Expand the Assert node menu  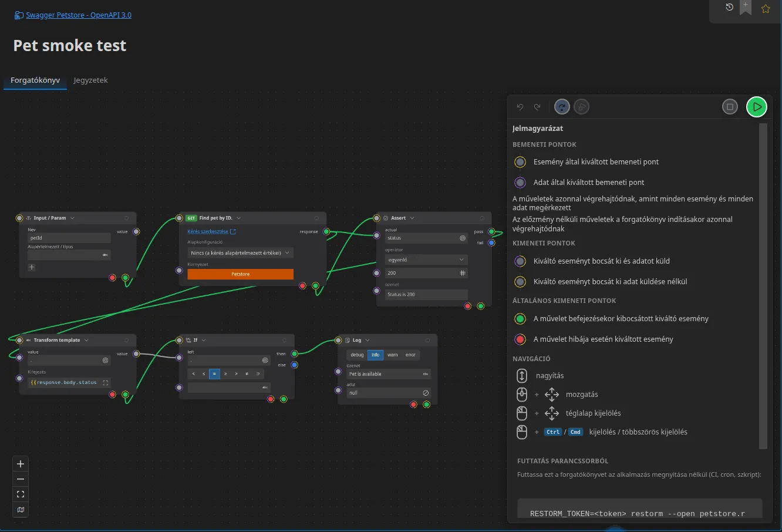pyautogui.click(x=412, y=218)
